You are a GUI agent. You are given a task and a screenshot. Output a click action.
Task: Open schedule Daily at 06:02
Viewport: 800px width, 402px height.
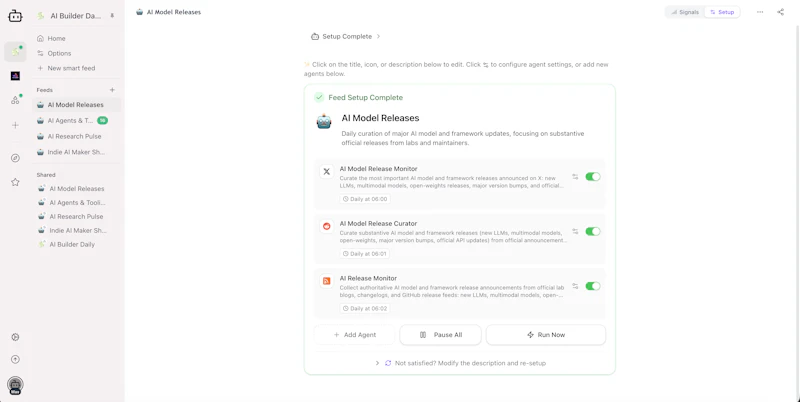(365, 309)
